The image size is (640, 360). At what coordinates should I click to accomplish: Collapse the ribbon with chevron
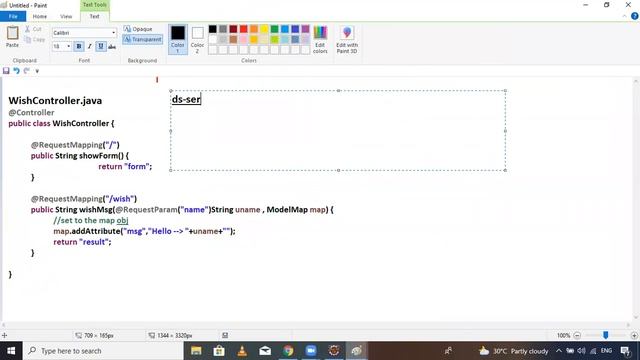(x=624, y=16)
